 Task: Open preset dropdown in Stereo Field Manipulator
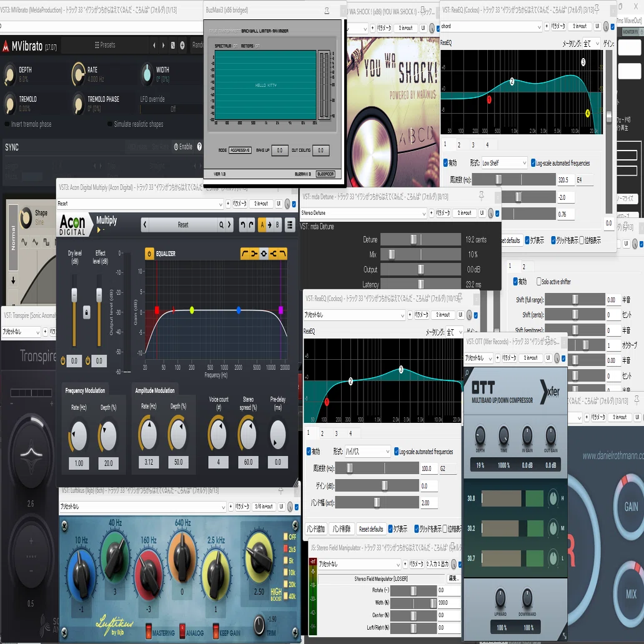359,564
